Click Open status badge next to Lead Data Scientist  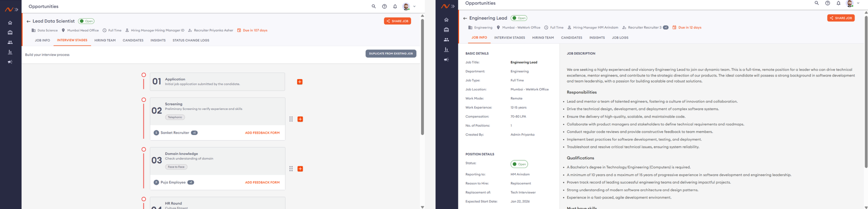pos(86,21)
